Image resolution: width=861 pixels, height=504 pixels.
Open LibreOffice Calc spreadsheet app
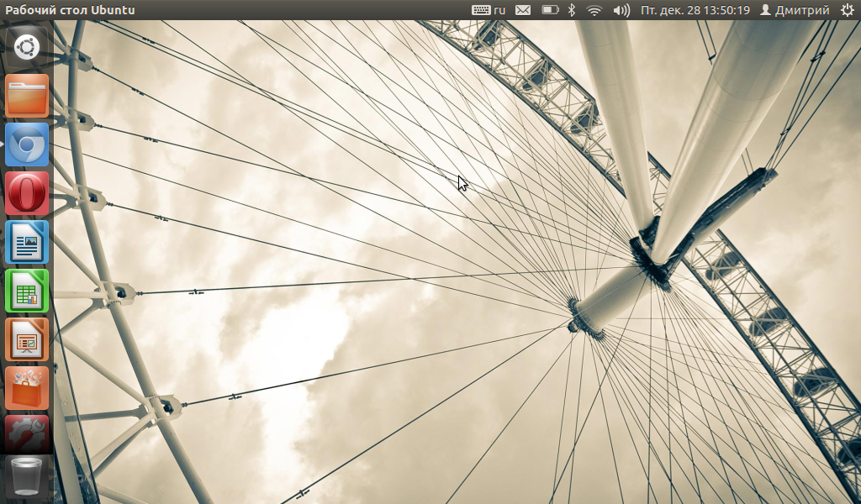27,291
